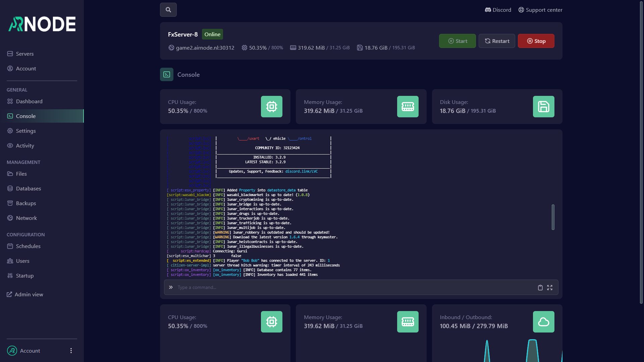Click the Startup sliders icon

tap(10, 276)
